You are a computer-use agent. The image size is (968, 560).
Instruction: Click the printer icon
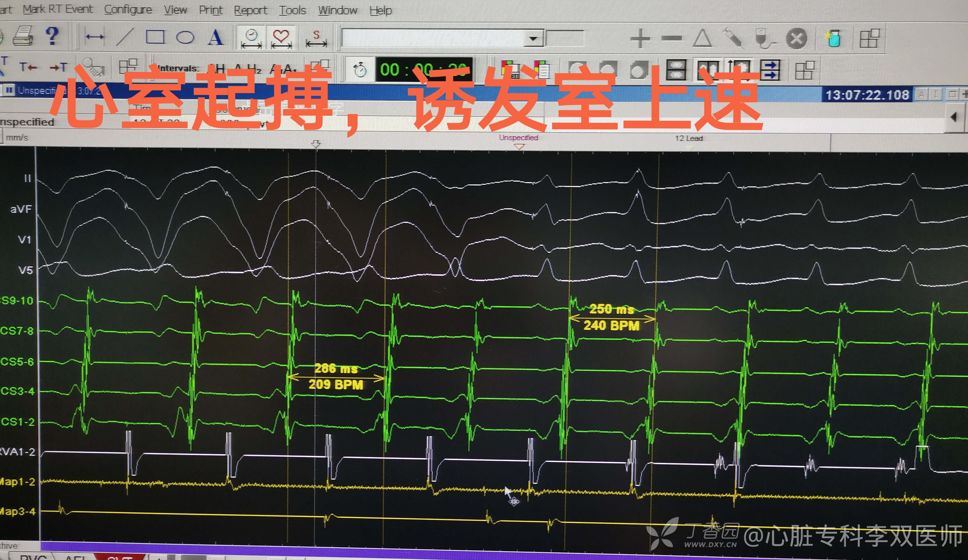pos(23,37)
